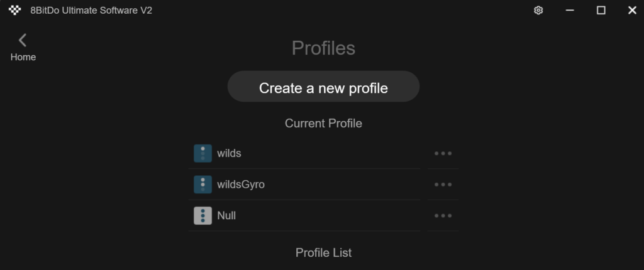Select the wildsGyro profile slot icon
This screenshot has height=270, width=644.
coord(203,185)
